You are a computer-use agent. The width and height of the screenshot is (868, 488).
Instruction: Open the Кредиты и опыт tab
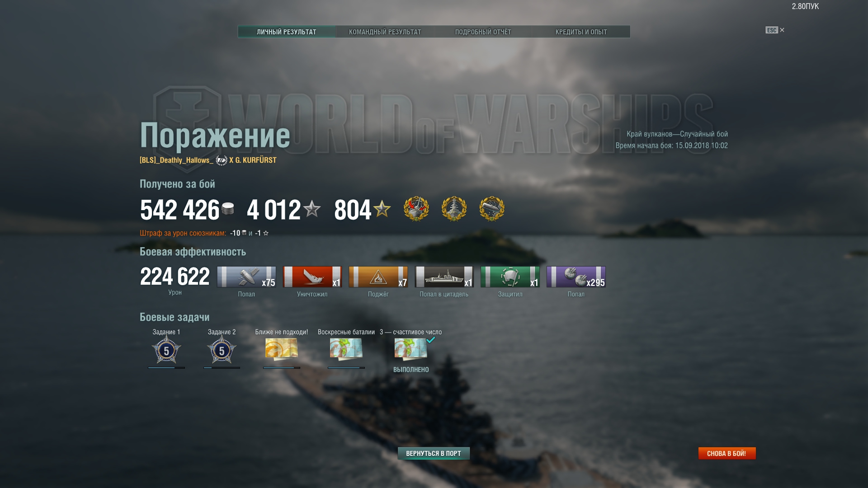click(x=581, y=32)
